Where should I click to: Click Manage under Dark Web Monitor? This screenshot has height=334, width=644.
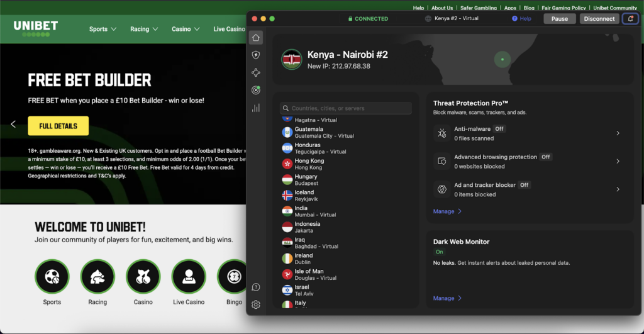[447, 298]
